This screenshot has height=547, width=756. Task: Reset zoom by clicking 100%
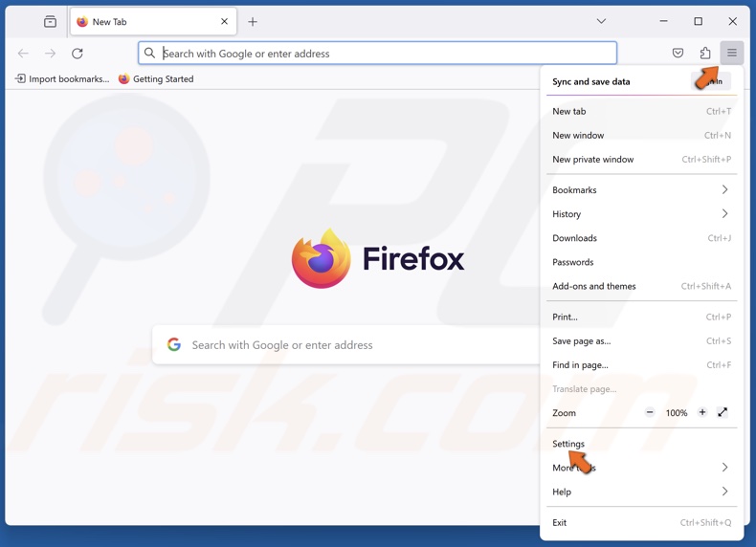677,413
